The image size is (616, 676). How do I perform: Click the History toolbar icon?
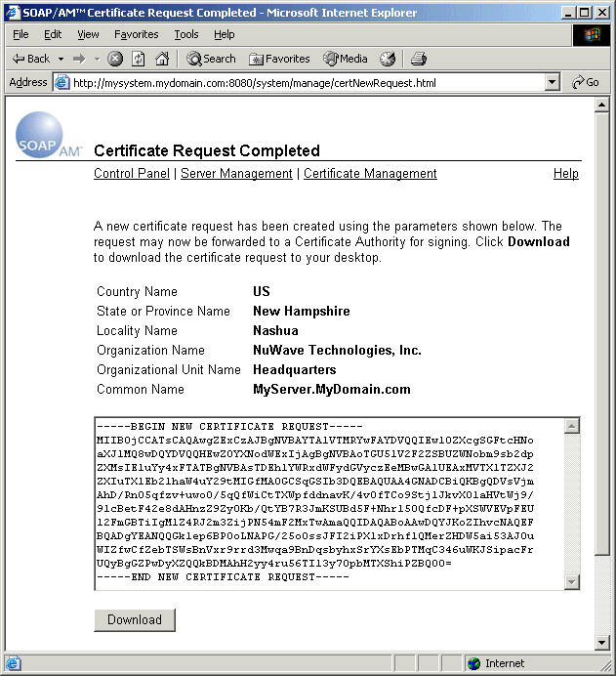click(x=388, y=59)
